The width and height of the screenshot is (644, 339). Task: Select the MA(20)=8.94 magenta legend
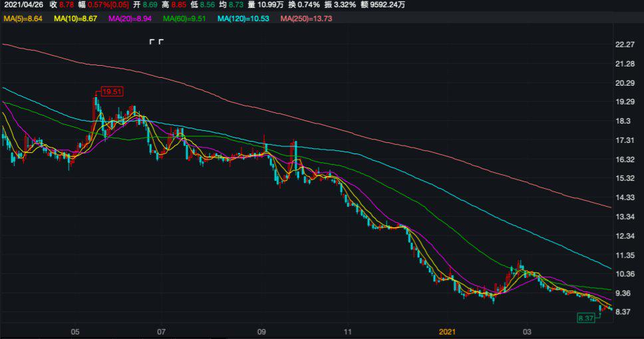coord(136,19)
